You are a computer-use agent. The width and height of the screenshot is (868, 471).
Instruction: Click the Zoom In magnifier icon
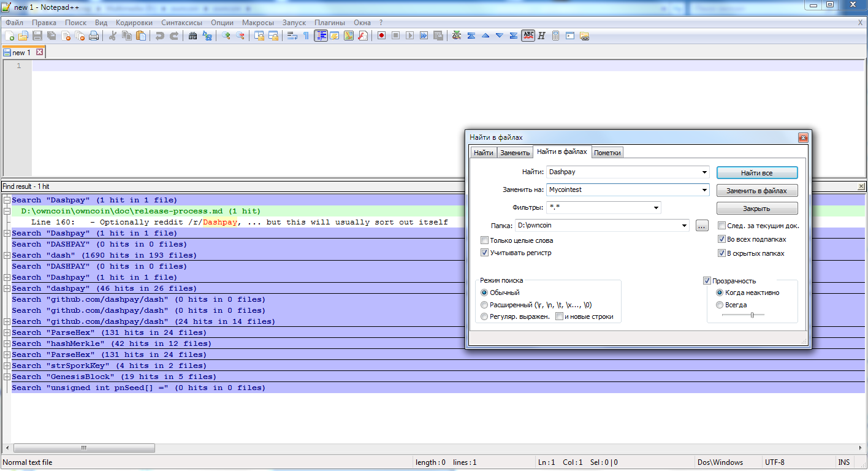[226, 36]
